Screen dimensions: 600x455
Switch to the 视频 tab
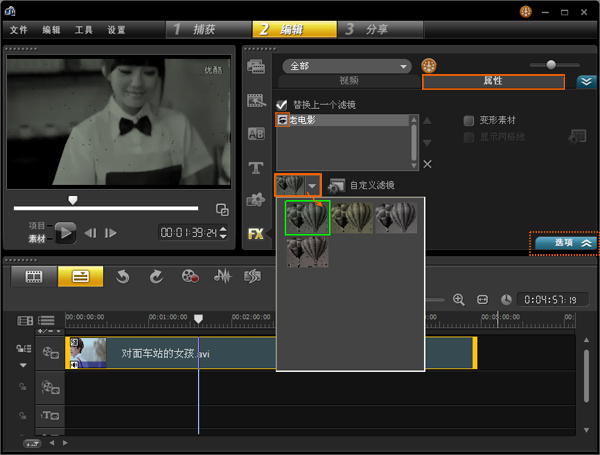point(349,81)
